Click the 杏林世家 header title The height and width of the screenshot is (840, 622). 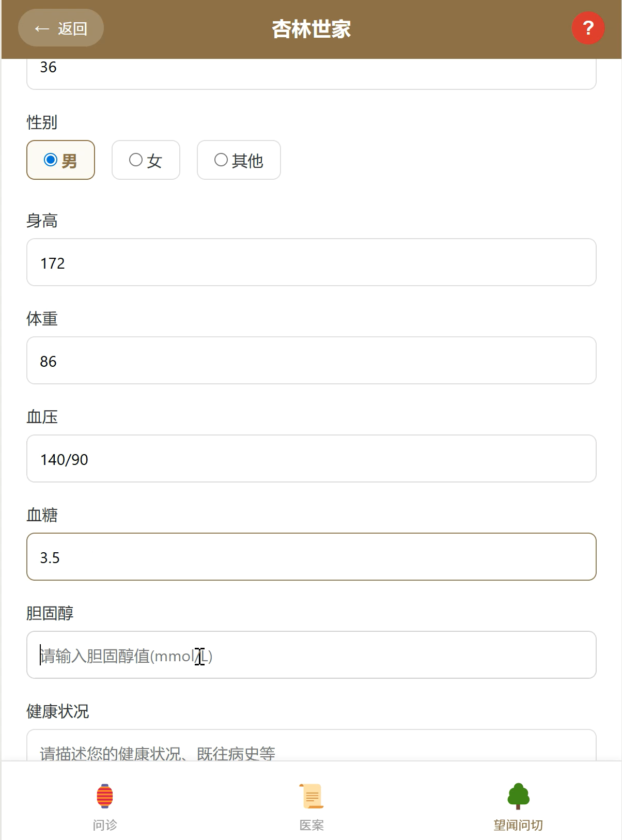point(311,29)
